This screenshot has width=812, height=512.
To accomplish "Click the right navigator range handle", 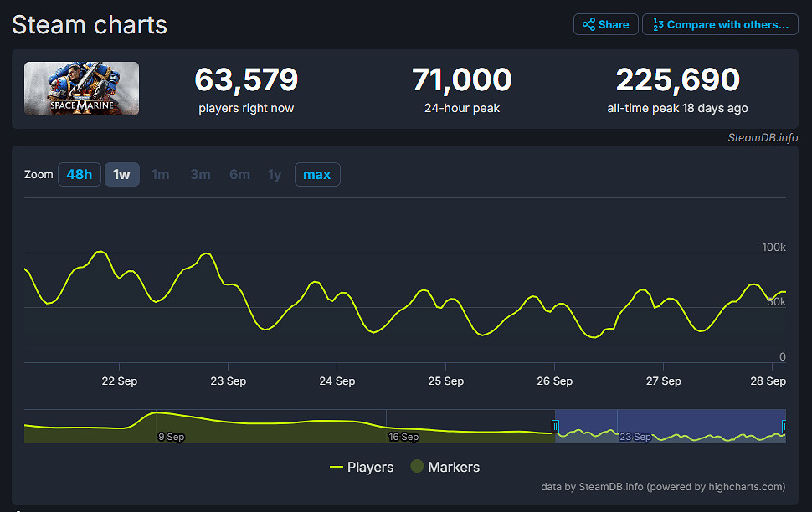I will 784,426.
